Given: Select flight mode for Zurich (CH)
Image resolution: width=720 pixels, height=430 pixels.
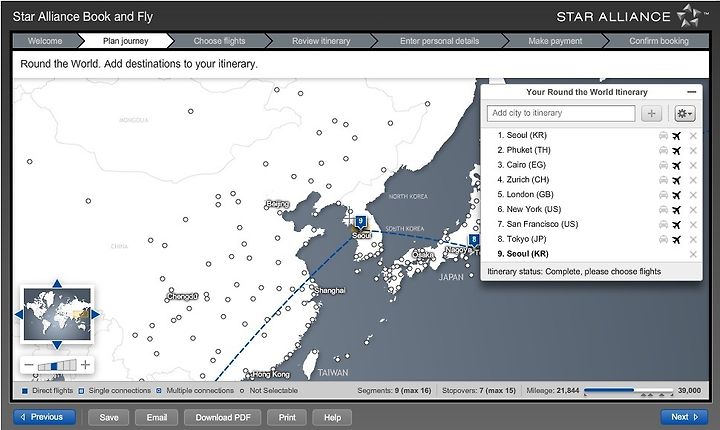Looking at the screenshot, I should [676, 180].
